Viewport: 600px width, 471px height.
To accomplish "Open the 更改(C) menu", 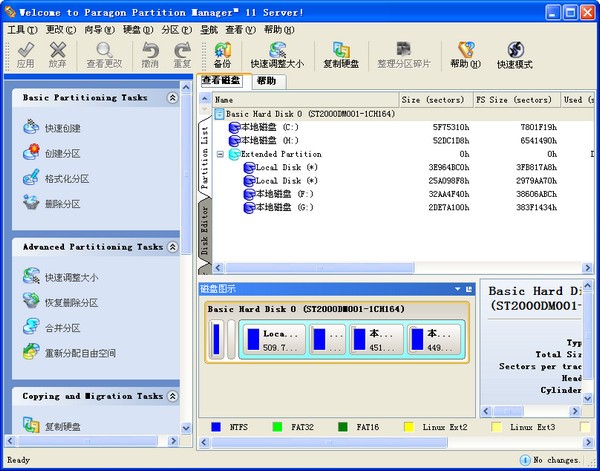I will coord(61,30).
